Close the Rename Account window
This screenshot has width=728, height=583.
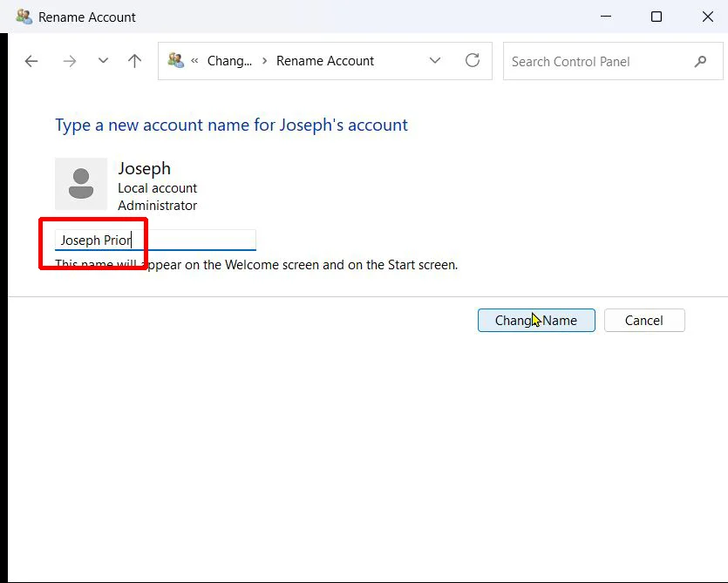click(x=708, y=17)
